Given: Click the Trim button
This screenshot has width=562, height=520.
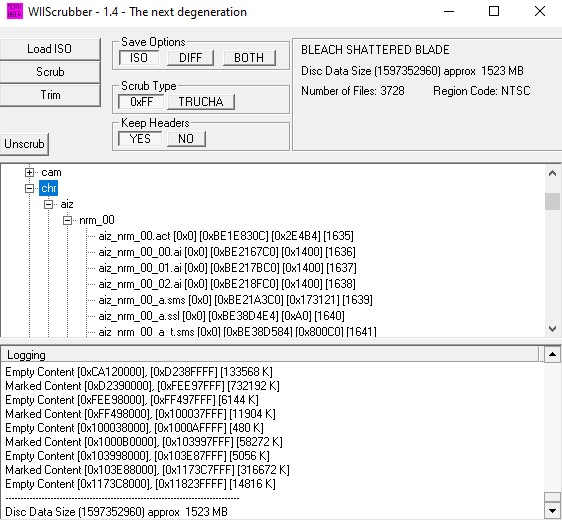Looking at the screenshot, I should tap(49, 95).
